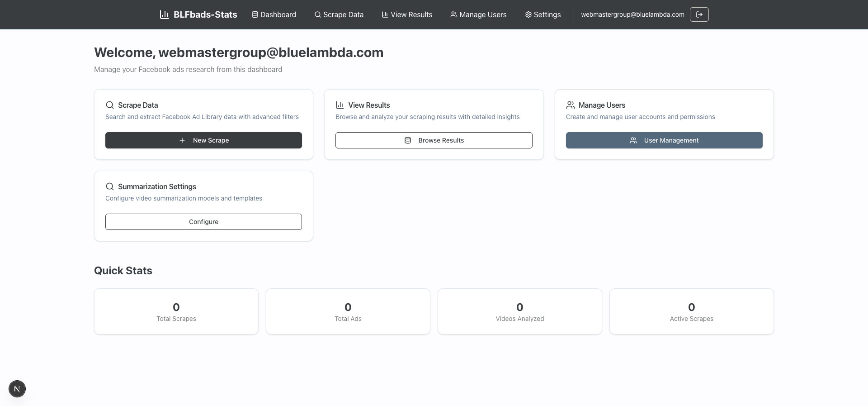This screenshot has width=868, height=406.
Task: Click users icon in Manage Users card
Action: (x=571, y=105)
